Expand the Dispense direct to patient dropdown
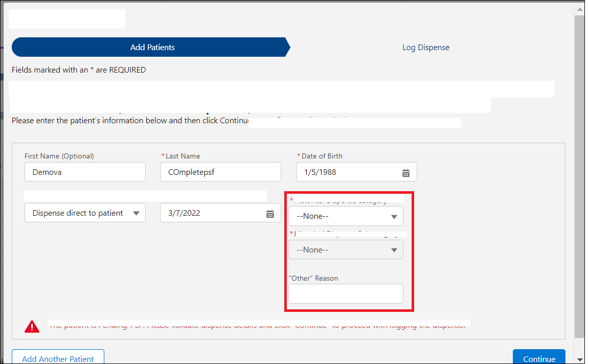Image resolution: width=589 pixels, height=364 pixels. (x=85, y=213)
